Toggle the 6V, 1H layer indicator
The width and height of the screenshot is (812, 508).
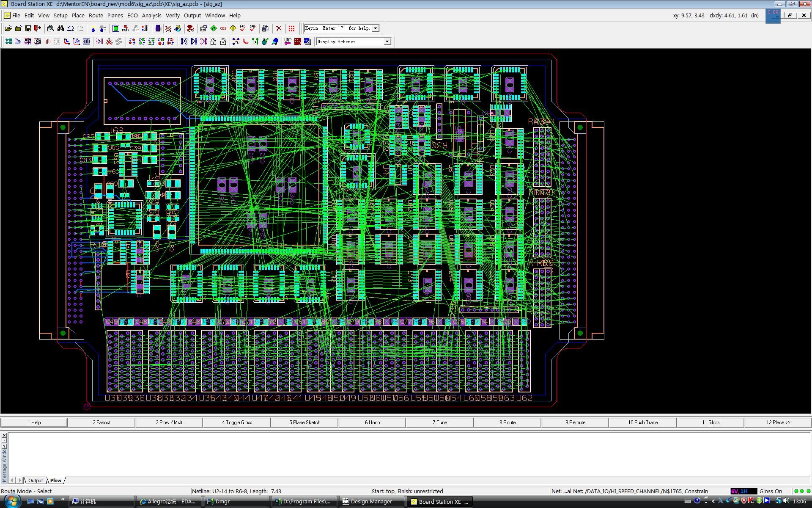(743, 491)
